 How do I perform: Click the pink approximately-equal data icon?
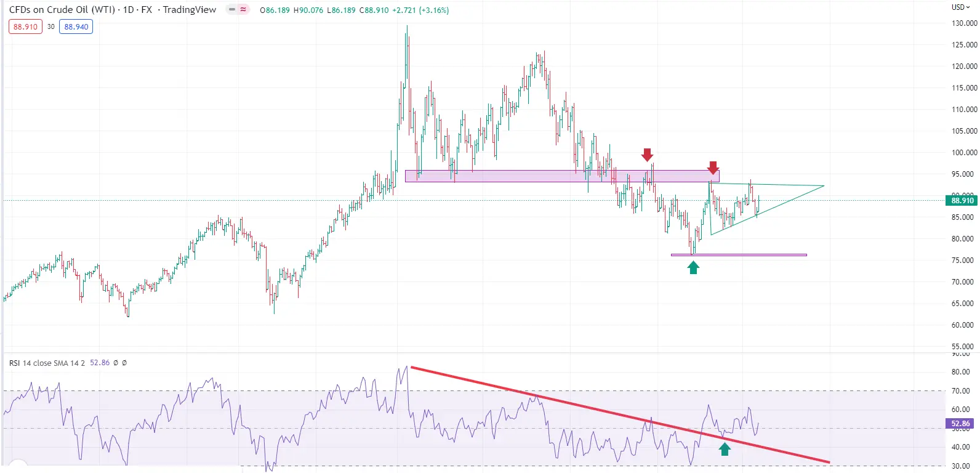pyautogui.click(x=243, y=9)
